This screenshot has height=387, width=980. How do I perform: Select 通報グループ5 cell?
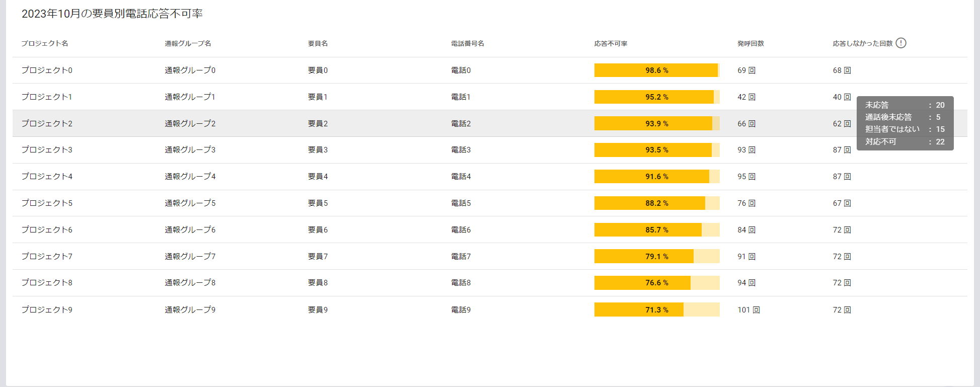click(x=190, y=203)
